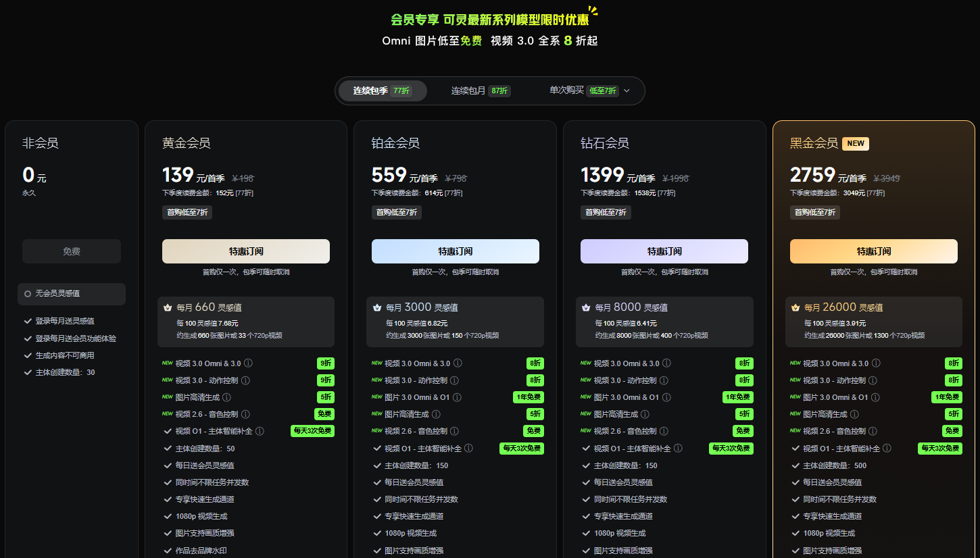Image resolution: width=980 pixels, height=558 pixels.
Task: Click 特惠订阅 for 黑金会员
Action: coord(873,251)
